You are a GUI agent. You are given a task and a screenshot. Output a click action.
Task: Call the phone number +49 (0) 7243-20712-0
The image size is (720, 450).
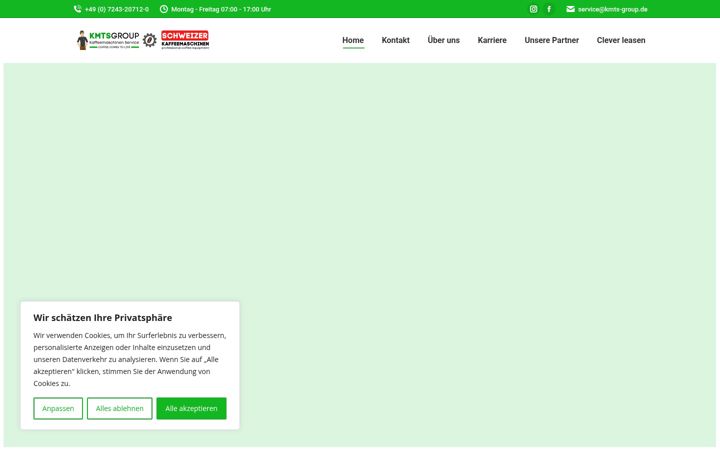coord(117,9)
